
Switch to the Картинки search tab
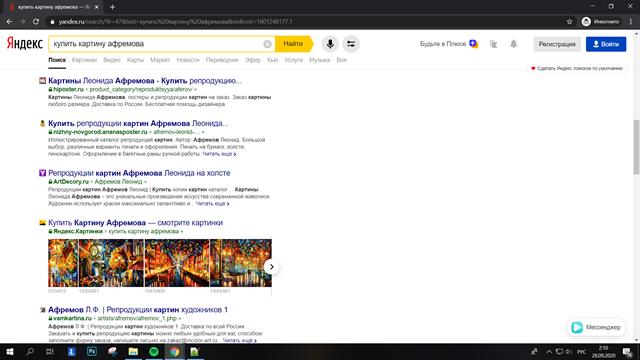[x=84, y=60]
